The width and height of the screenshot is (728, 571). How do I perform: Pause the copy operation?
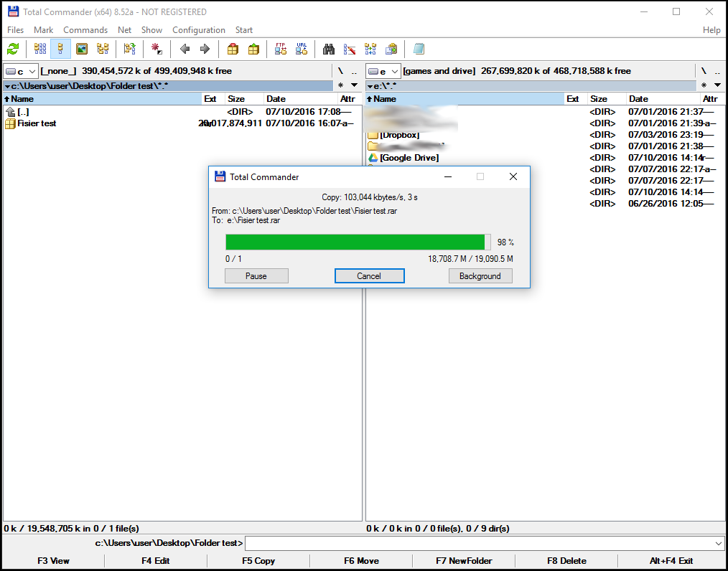256,276
